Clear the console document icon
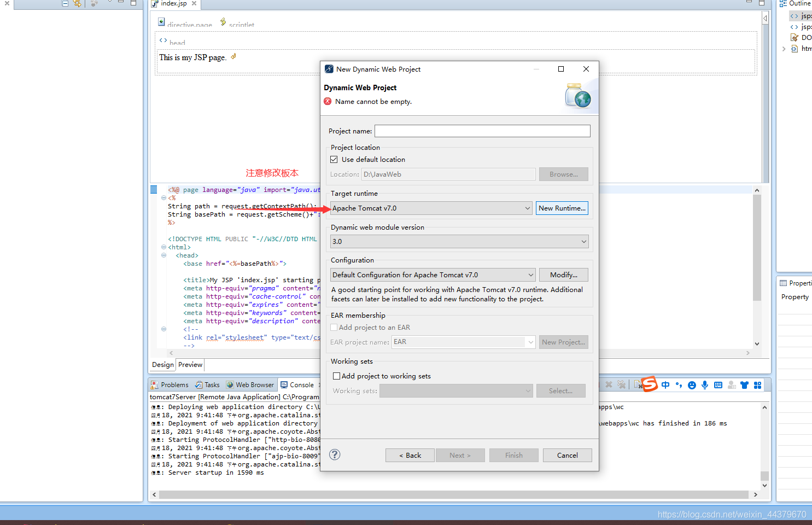 coord(638,384)
